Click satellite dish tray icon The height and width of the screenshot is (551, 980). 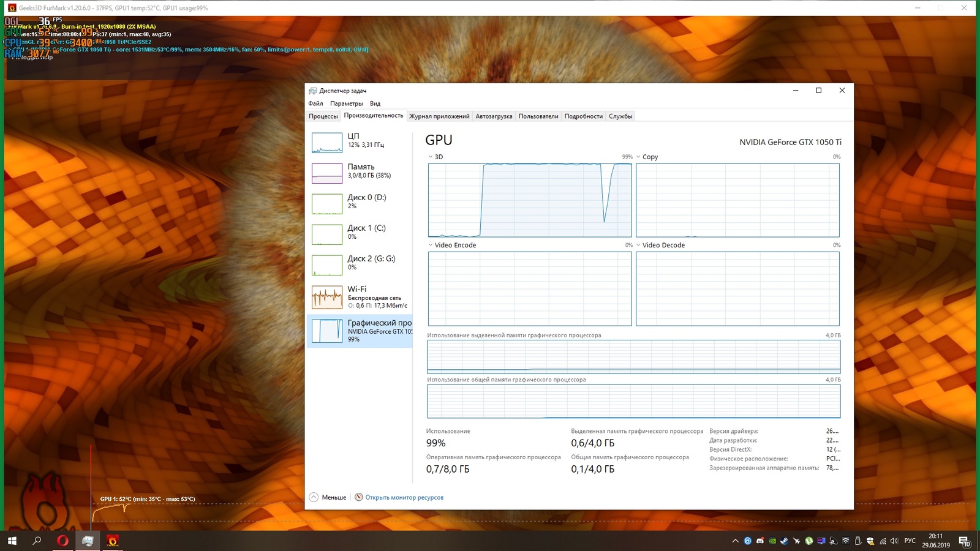834,541
